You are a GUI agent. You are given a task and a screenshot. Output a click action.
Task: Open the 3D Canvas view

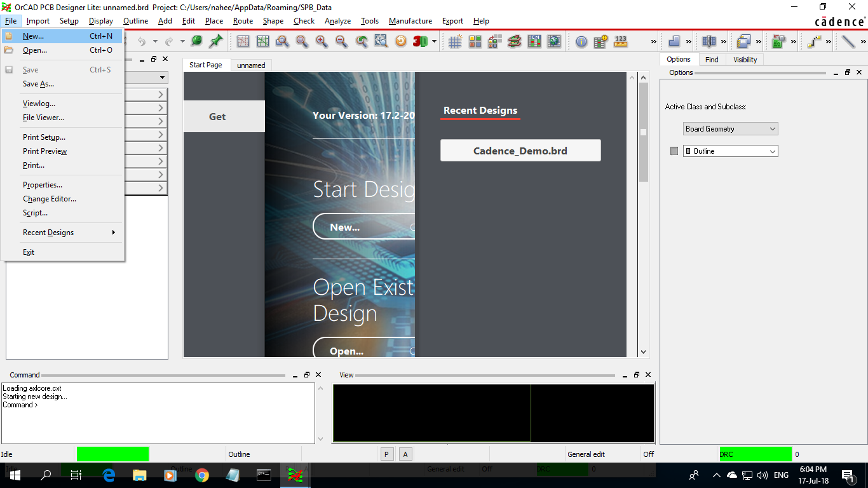(x=419, y=41)
